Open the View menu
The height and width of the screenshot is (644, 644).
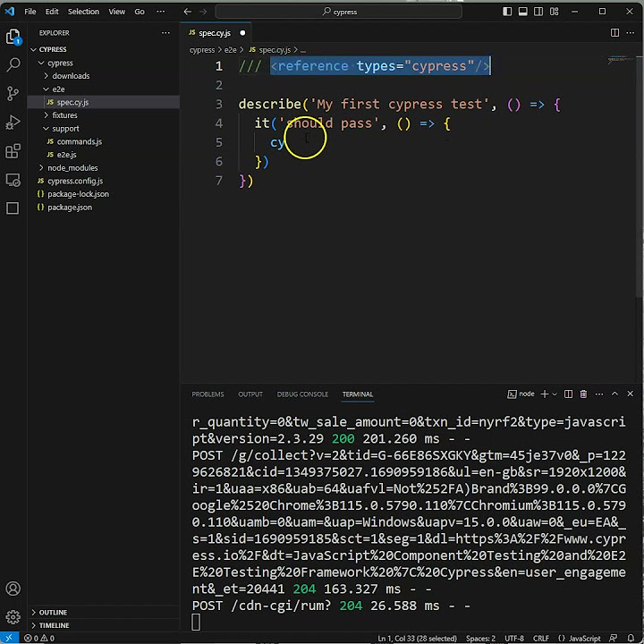tap(116, 12)
